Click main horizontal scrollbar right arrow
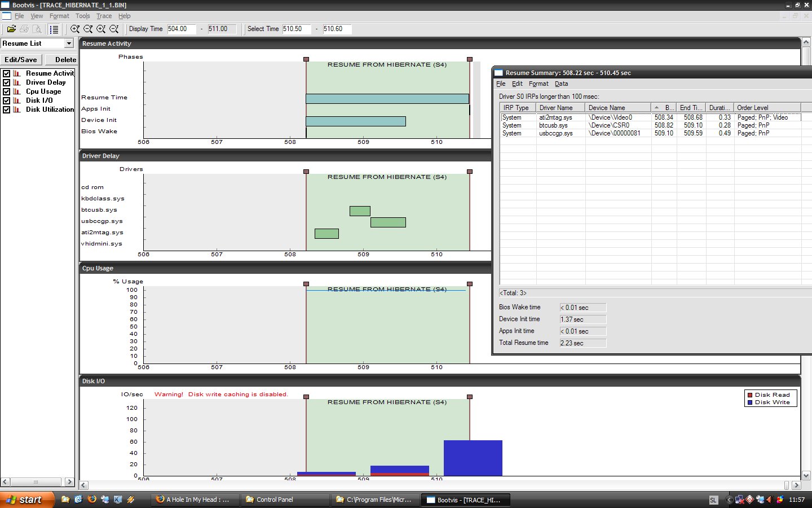The image size is (812, 508). (x=797, y=485)
